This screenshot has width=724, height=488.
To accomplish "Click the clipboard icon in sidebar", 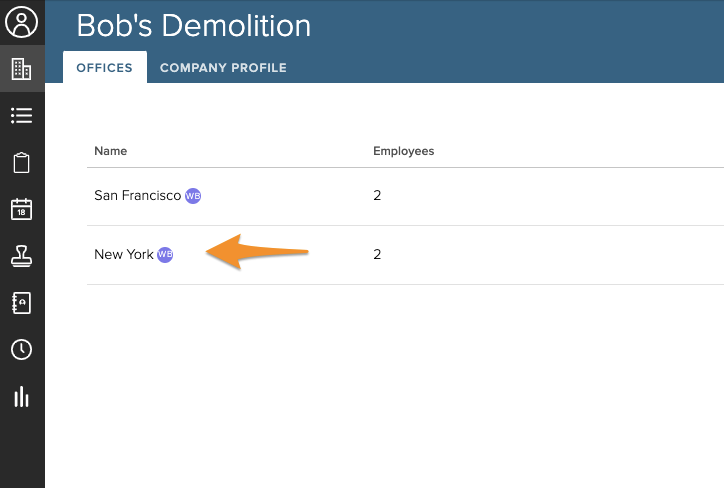I will click(x=22, y=163).
